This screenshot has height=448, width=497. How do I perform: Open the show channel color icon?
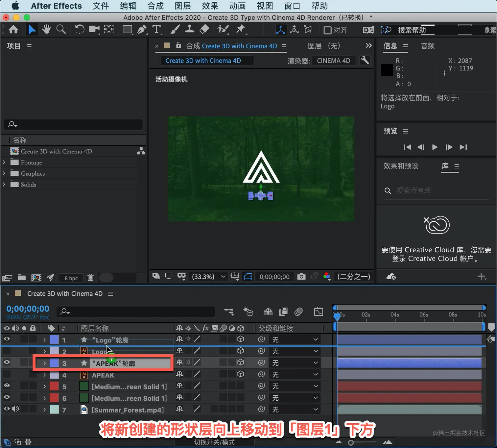tap(327, 276)
